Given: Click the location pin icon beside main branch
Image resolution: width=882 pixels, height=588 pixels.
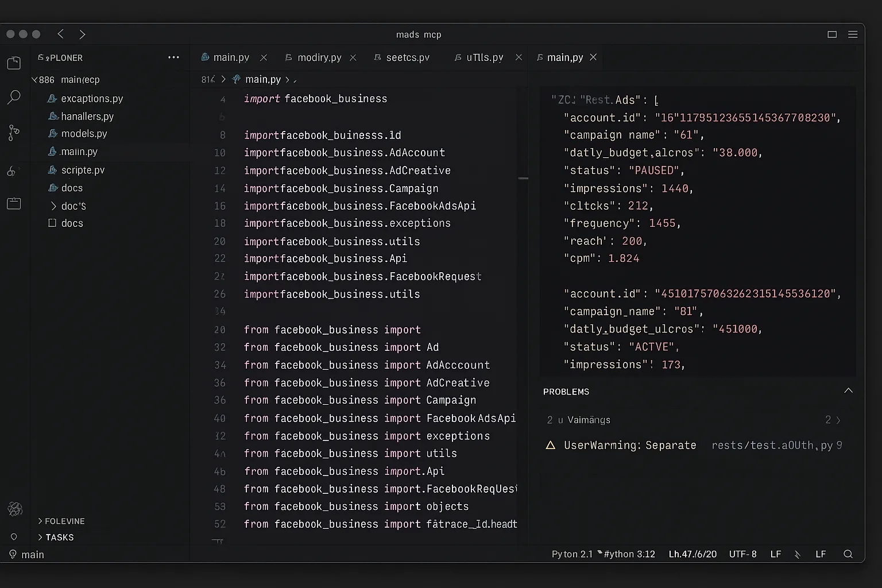Looking at the screenshot, I should [13, 554].
